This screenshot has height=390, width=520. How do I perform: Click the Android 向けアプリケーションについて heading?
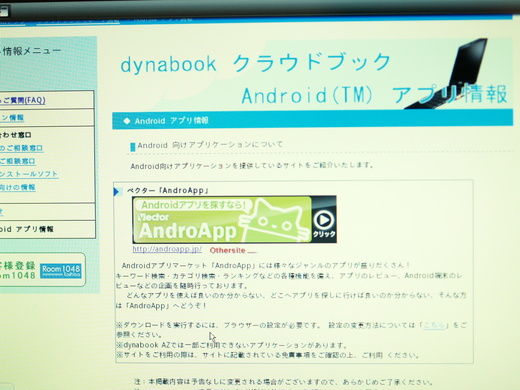click(210, 145)
